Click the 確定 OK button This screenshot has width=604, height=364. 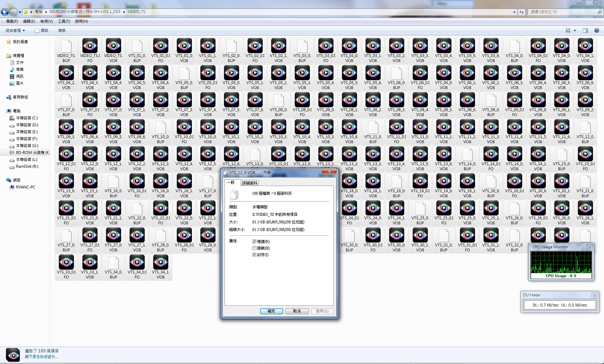[271, 311]
